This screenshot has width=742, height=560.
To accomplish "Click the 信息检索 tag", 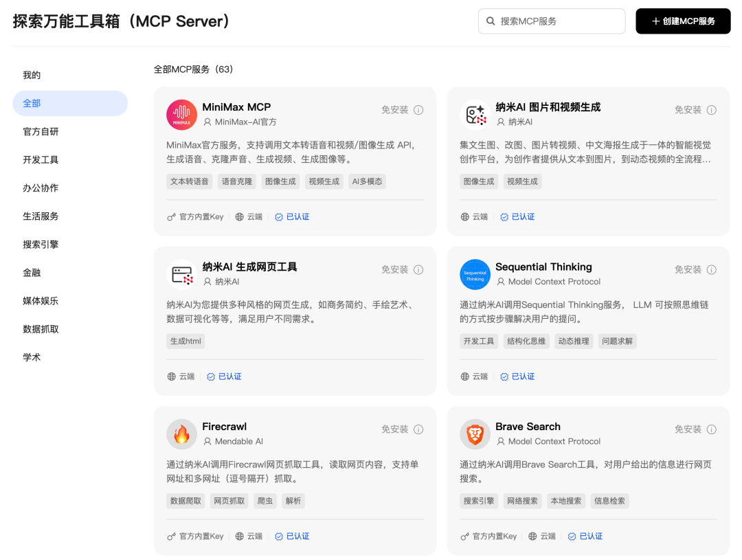I will click(x=609, y=501).
